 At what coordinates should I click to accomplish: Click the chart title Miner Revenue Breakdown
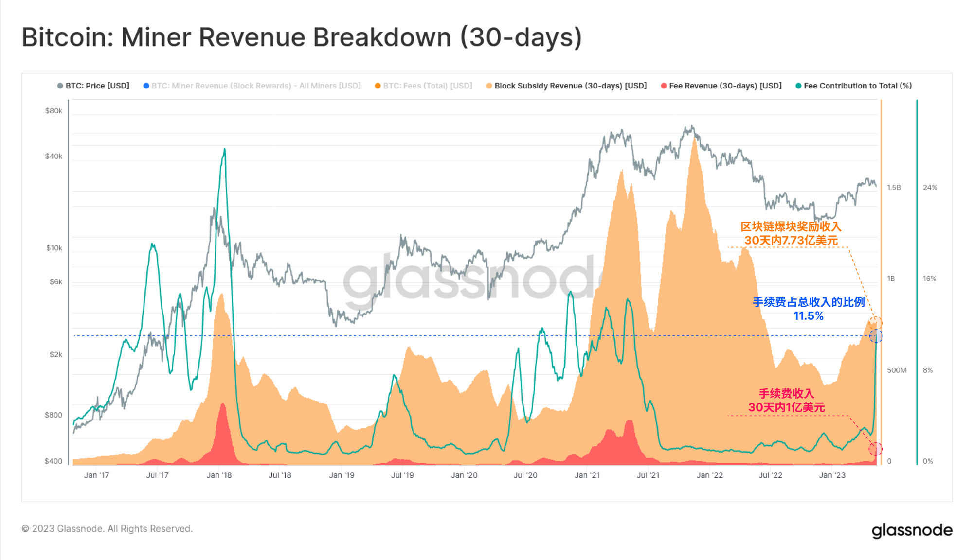tap(302, 37)
